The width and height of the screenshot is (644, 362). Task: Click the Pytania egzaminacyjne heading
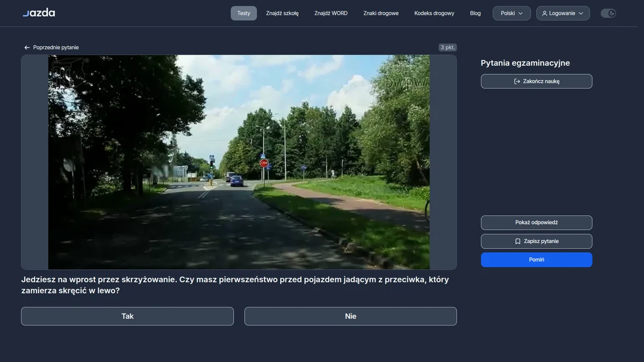pos(525,63)
